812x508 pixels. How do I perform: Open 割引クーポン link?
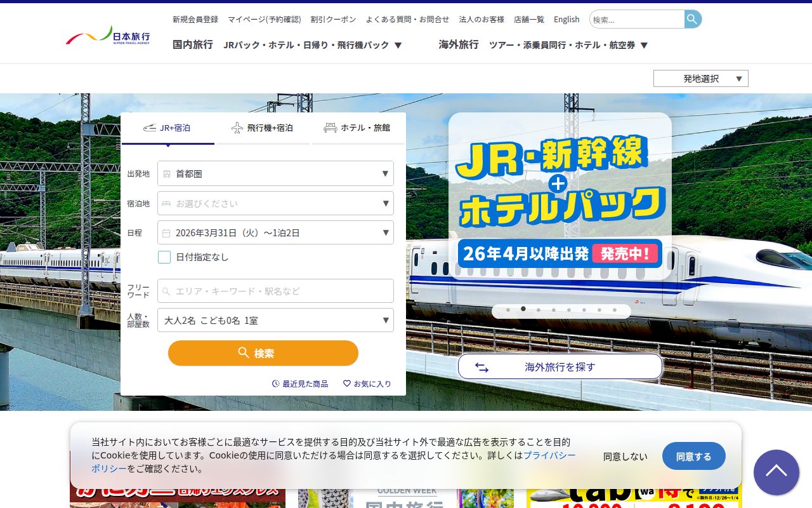coord(334,20)
